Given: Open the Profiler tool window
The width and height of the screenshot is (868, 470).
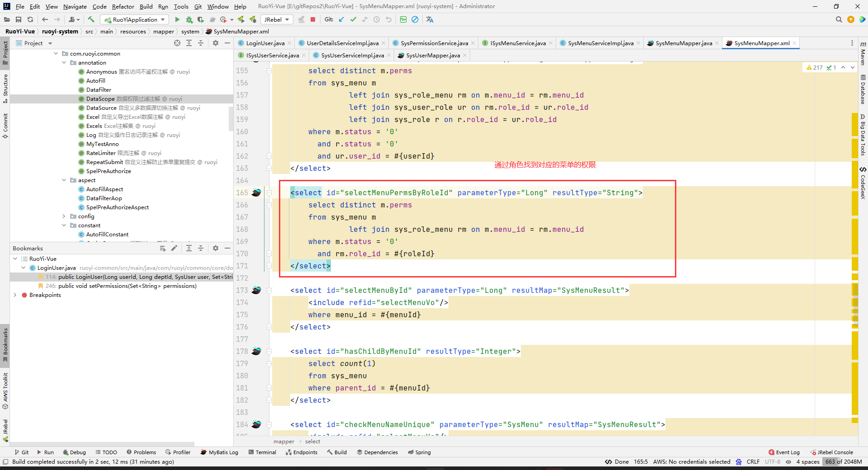Looking at the screenshot, I should (x=178, y=452).
